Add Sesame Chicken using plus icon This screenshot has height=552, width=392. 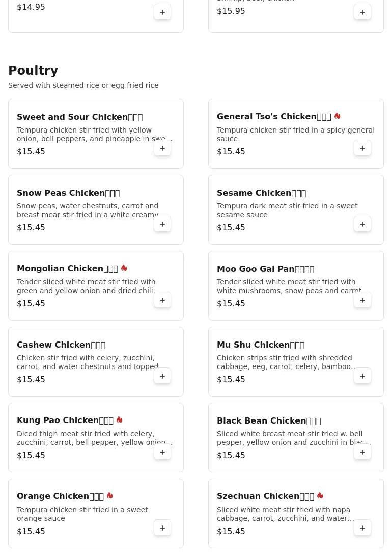(x=362, y=224)
